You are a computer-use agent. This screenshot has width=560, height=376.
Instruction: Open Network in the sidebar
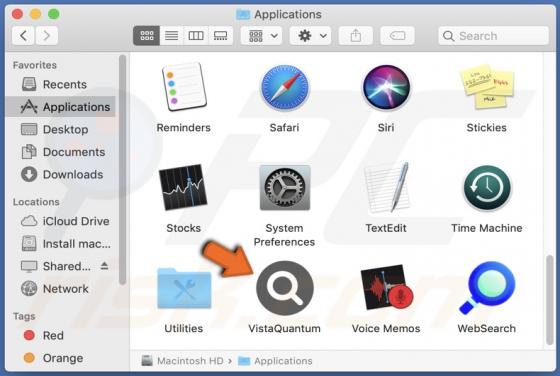click(x=61, y=289)
